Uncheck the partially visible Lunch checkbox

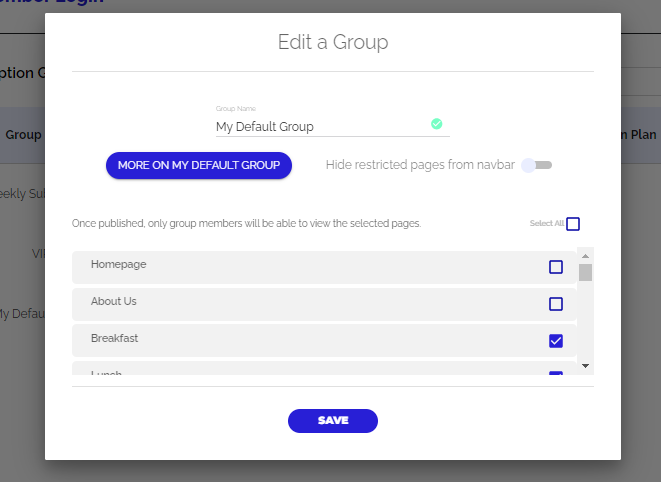tap(556, 375)
